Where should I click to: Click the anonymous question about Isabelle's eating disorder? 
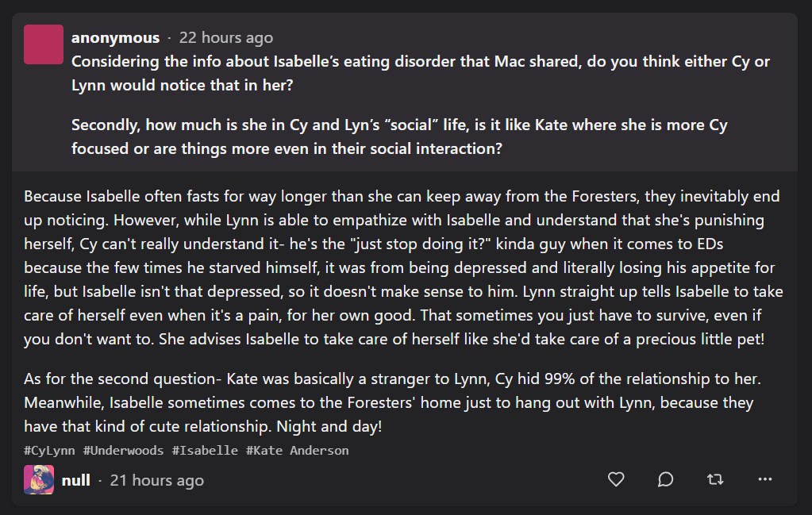(421, 73)
